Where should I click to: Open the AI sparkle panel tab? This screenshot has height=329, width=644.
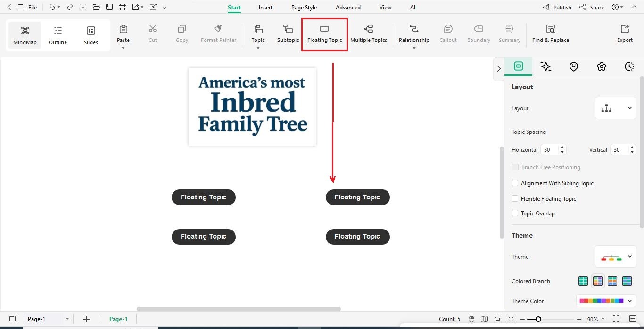pyautogui.click(x=546, y=66)
